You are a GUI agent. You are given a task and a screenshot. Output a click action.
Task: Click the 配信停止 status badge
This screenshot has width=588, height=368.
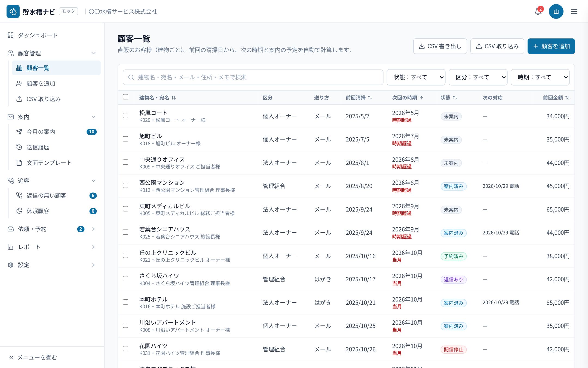[x=454, y=349]
